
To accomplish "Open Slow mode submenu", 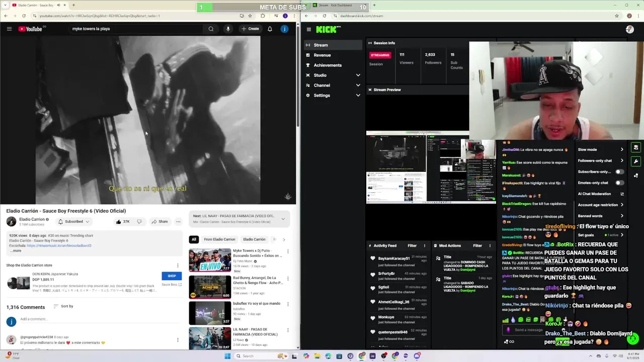I will coord(600,150).
